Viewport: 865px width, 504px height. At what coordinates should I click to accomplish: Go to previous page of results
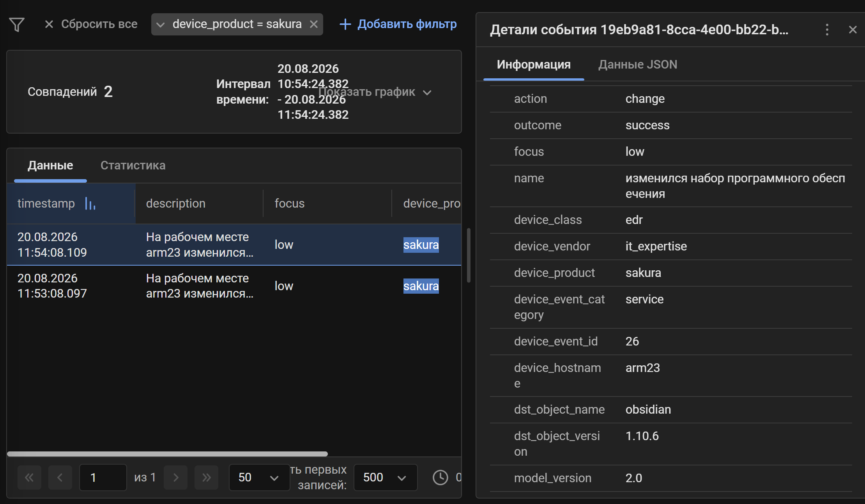(x=60, y=478)
